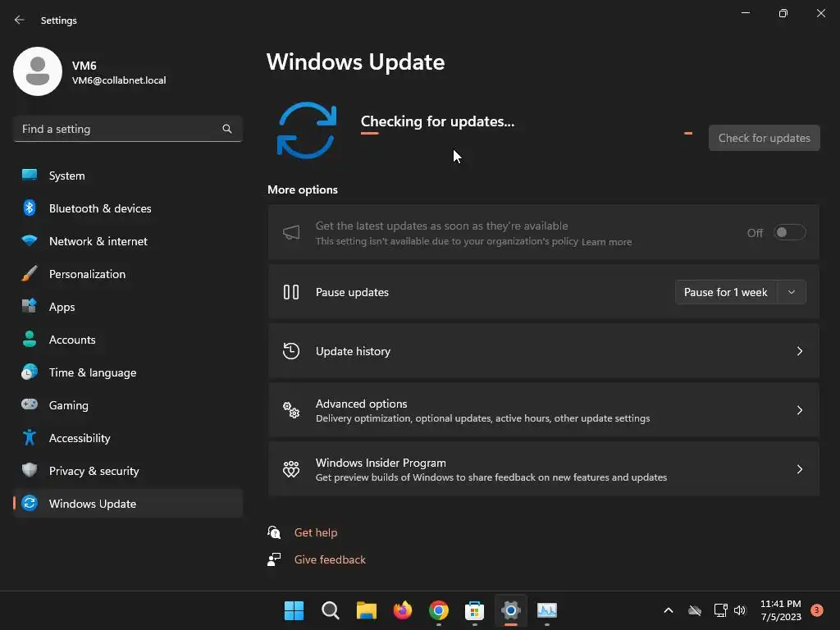Click the Network wifi icon in sidebar

(x=30, y=240)
